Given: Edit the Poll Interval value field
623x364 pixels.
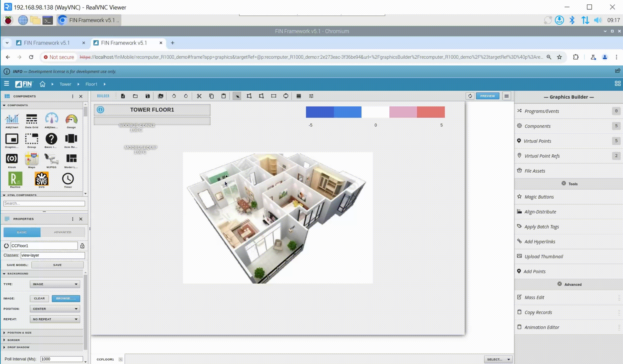Looking at the screenshot, I should point(62,359).
